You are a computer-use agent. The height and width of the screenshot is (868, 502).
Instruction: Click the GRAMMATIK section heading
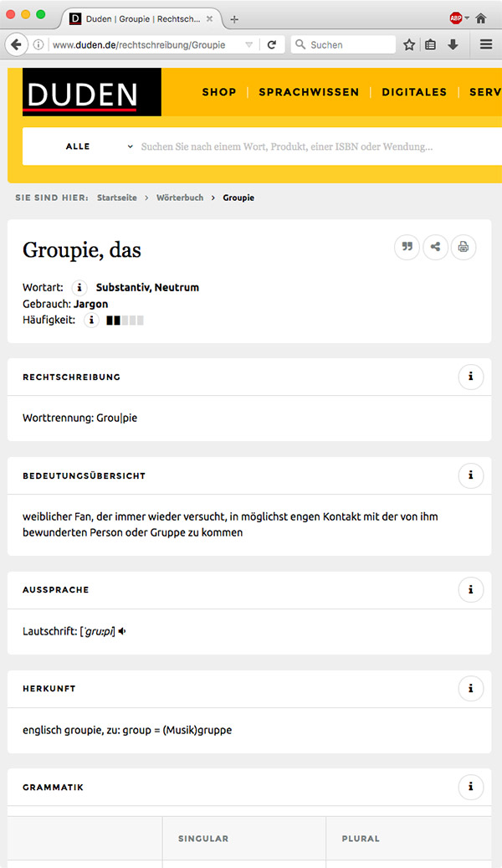54,787
